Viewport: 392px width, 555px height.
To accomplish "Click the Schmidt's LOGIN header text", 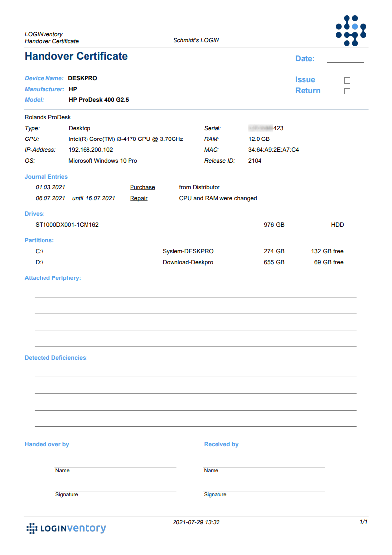I will 196,41.
